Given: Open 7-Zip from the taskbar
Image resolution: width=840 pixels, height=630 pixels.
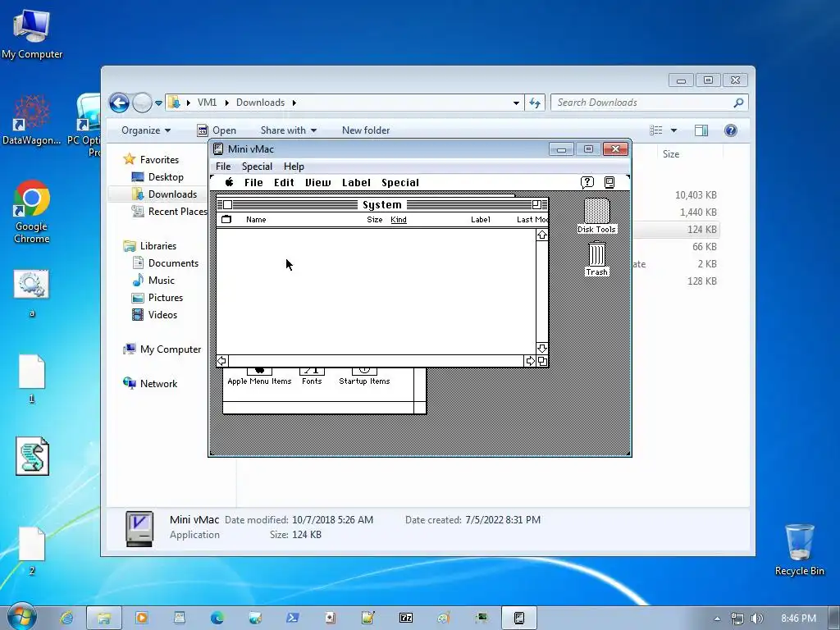Looking at the screenshot, I should [x=406, y=618].
